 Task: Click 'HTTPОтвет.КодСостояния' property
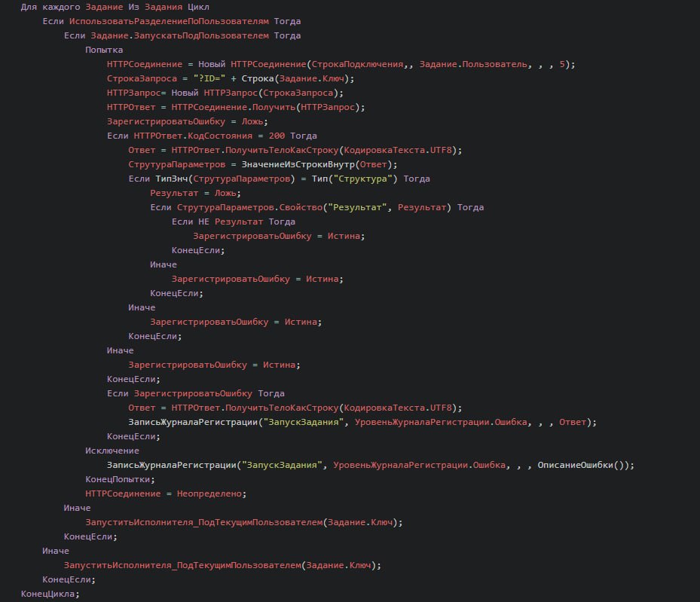coord(193,136)
